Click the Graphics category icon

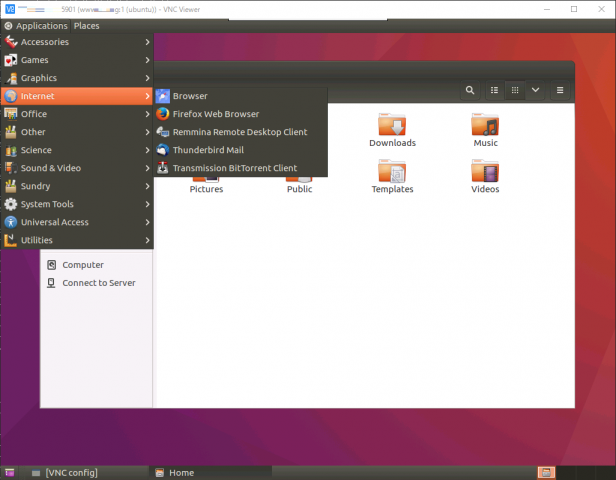click(11, 78)
